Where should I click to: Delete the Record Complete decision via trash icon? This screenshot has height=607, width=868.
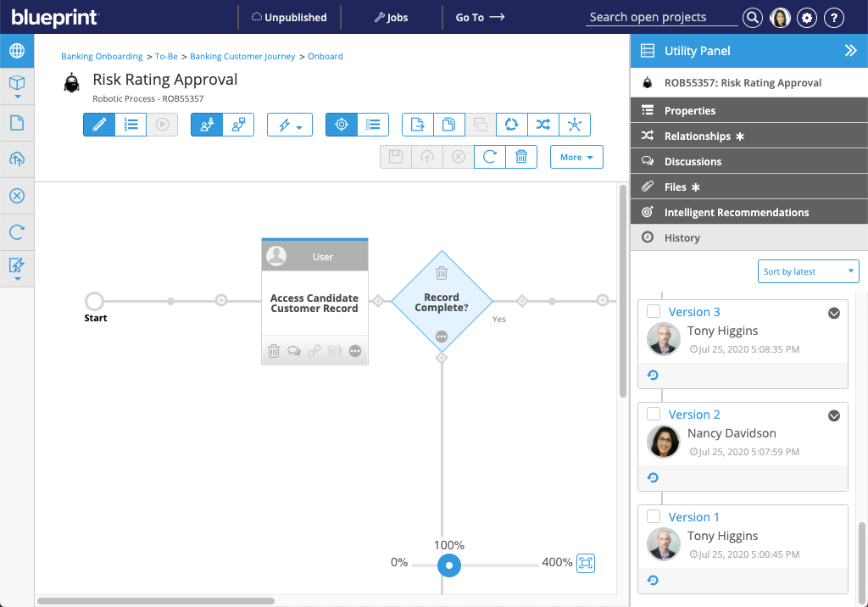(442, 273)
